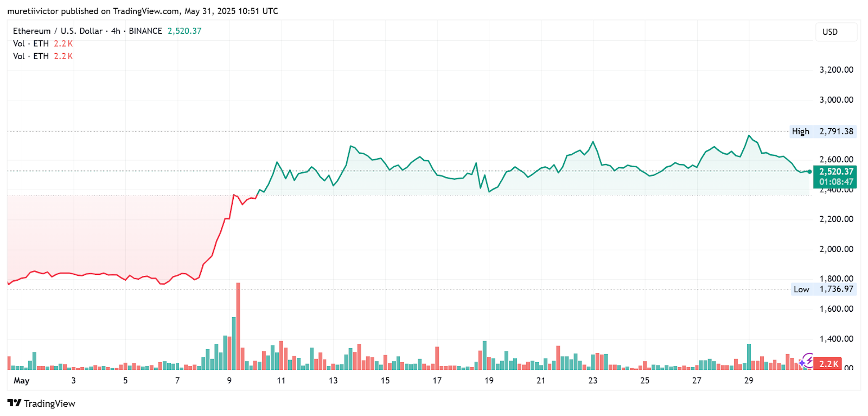Click 3,200.00 on the price scale
The width and height of the screenshot is (868, 416).
click(x=836, y=70)
